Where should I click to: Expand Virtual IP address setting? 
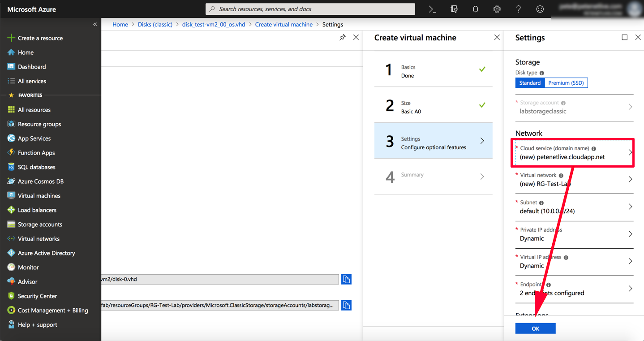point(574,262)
